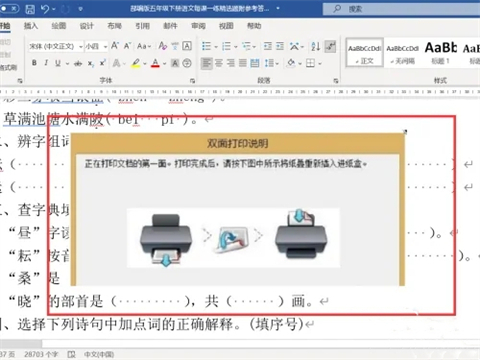The image size is (480, 360).
Task: Expand the font color dropdown arrow
Action: tap(164, 63)
